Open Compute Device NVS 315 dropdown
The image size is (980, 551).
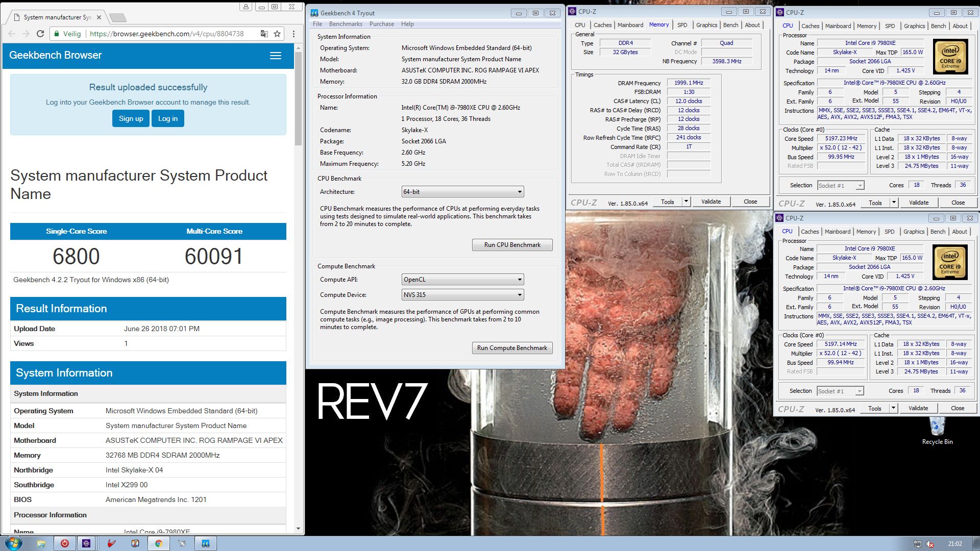click(x=462, y=295)
